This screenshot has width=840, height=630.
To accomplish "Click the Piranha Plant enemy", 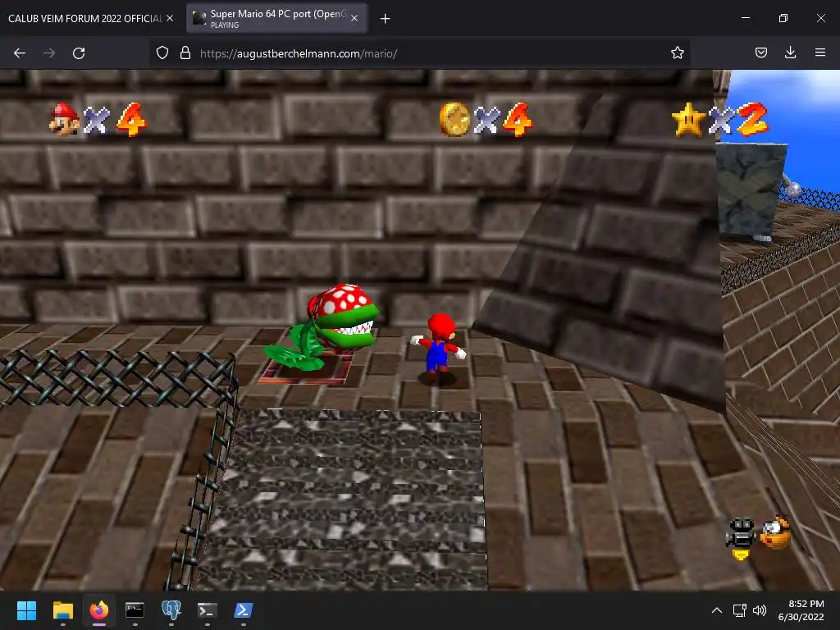I will [x=322, y=327].
